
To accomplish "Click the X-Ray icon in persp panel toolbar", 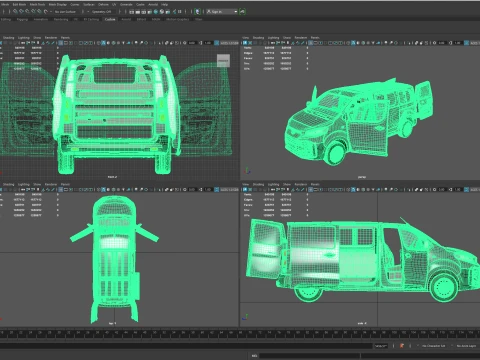I will (x=416, y=43).
